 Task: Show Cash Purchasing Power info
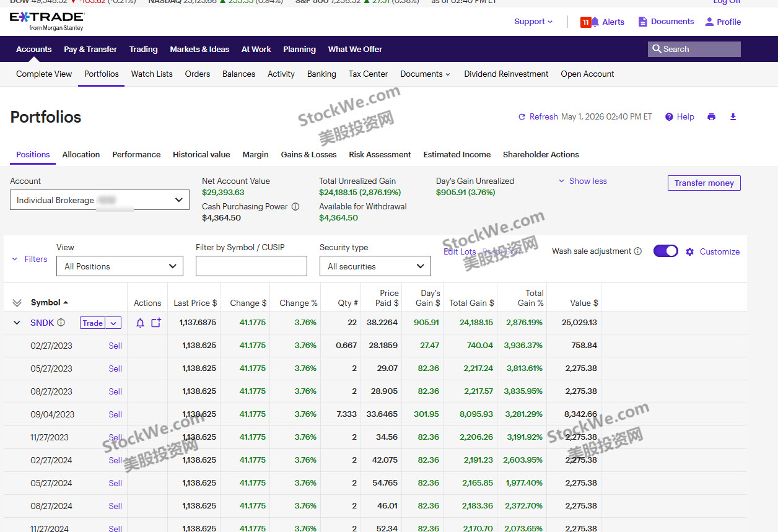pyautogui.click(x=295, y=207)
